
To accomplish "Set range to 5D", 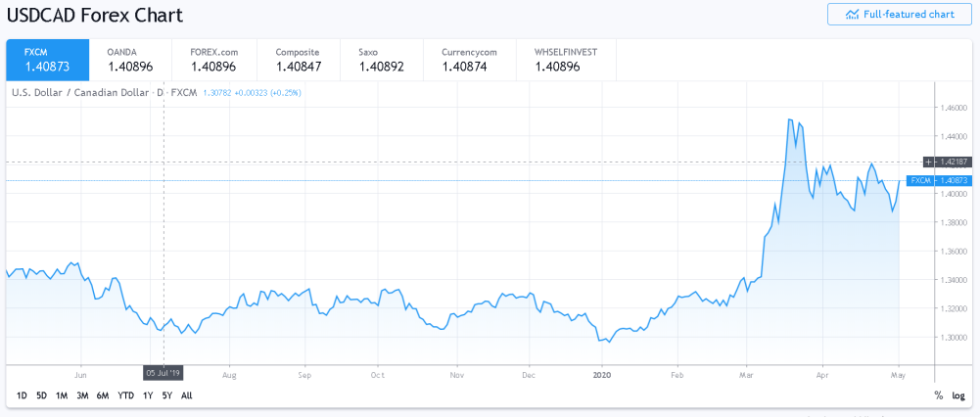I will click(x=41, y=395).
